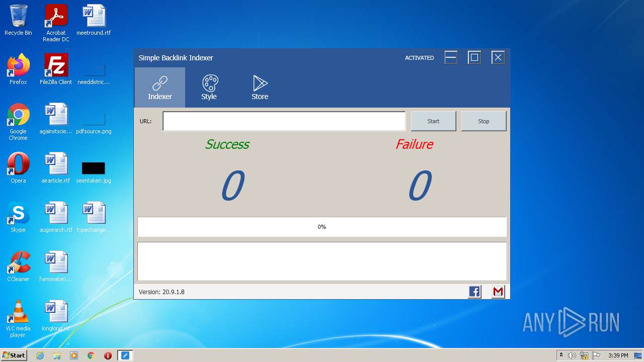
Task: Start the backlink indexing
Action: click(433, 121)
